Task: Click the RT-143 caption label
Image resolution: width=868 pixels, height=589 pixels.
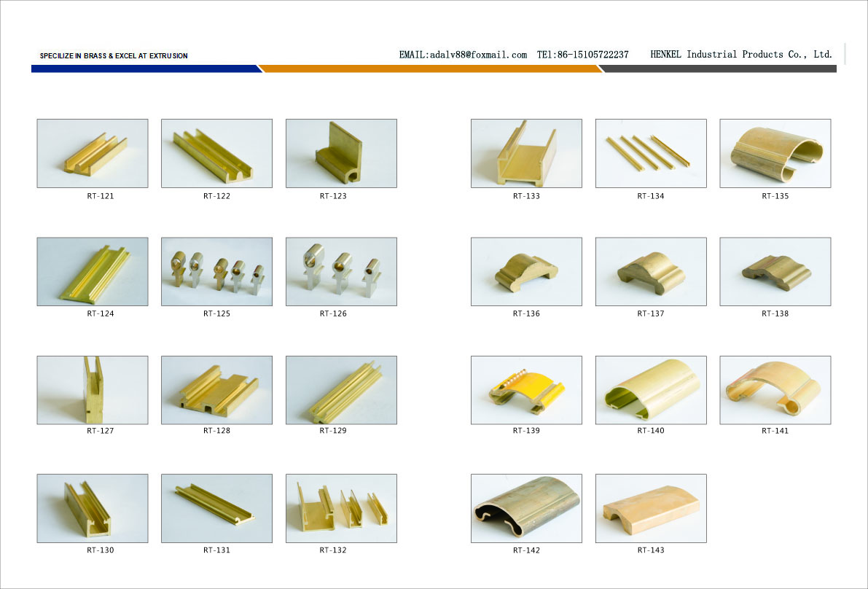Action: (650, 550)
